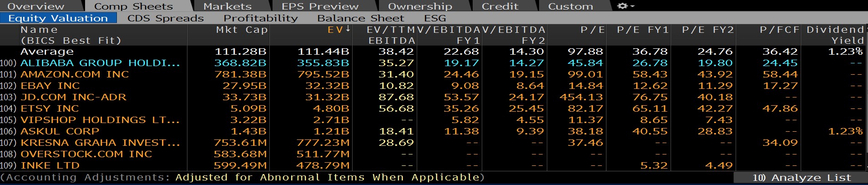Click the EV/TTM EBITDA column header
Screen dimensions: 868x185
[x=391, y=35]
